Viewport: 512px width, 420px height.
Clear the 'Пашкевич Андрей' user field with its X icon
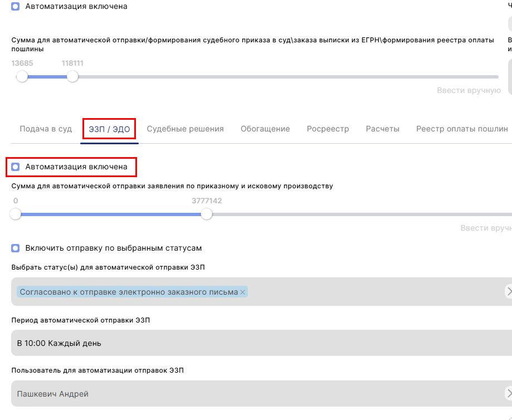click(509, 394)
